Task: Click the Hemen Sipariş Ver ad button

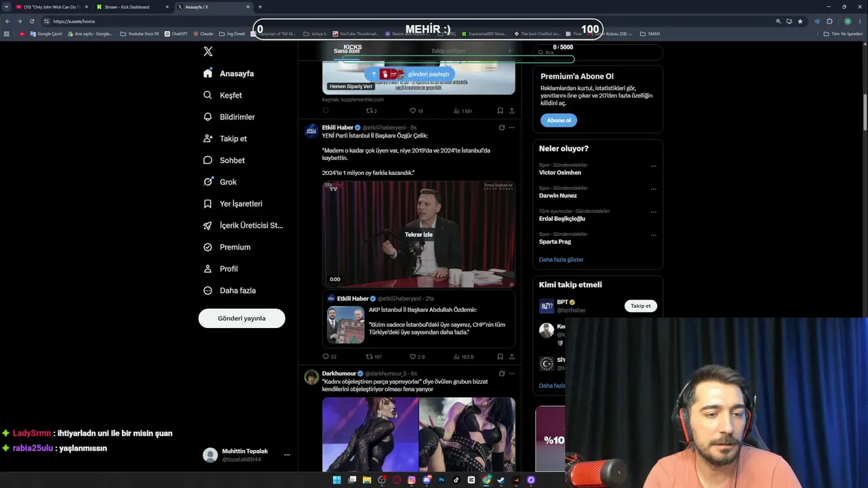Action: [x=351, y=86]
